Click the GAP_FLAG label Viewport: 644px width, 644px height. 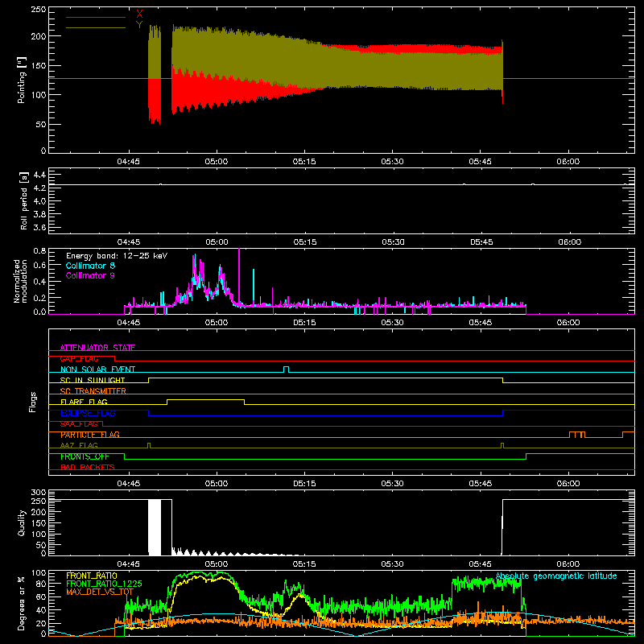click(x=79, y=358)
